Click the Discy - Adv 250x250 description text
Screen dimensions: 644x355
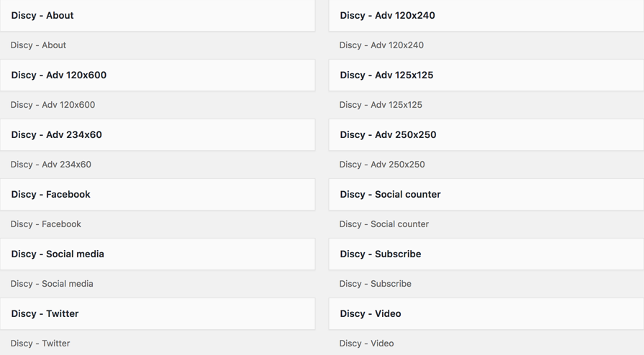point(382,165)
